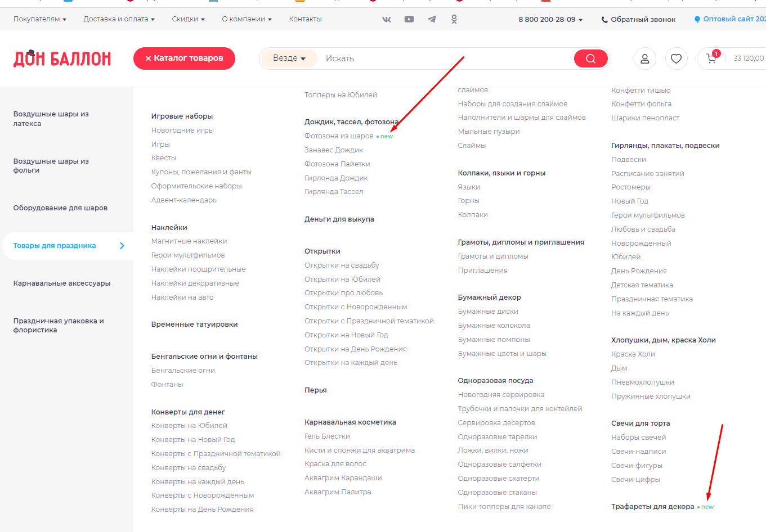Open the Трафареты для декора category
766x532 pixels.
(x=652, y=507)
